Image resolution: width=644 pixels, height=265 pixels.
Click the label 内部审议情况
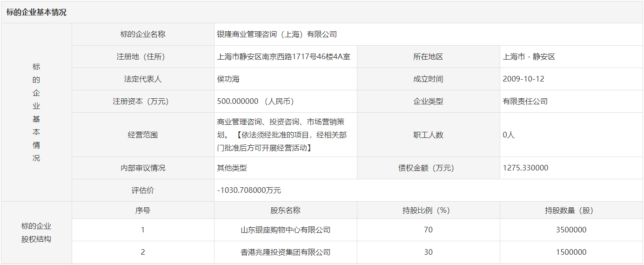pos(143,168)
